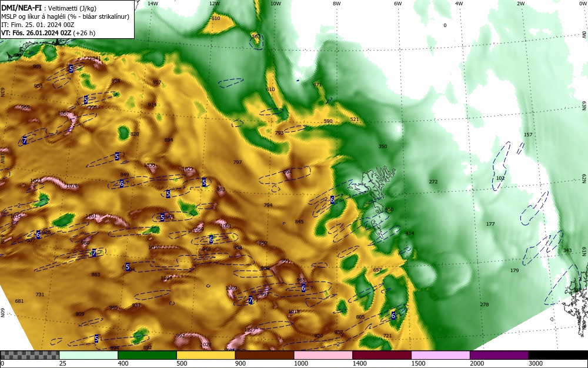Click the legend scale label 1400
This screenshot has width=588, height=368.
pos(360,363)
